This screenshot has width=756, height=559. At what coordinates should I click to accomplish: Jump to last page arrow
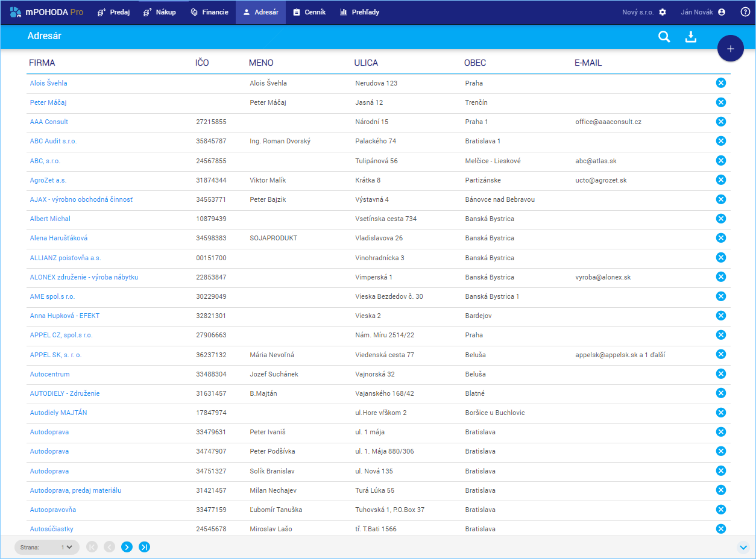(x=144, y=547)
